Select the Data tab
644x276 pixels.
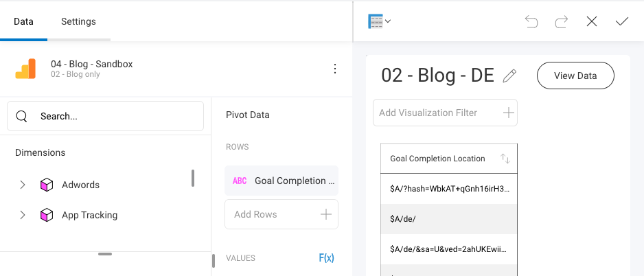point(23,21)
